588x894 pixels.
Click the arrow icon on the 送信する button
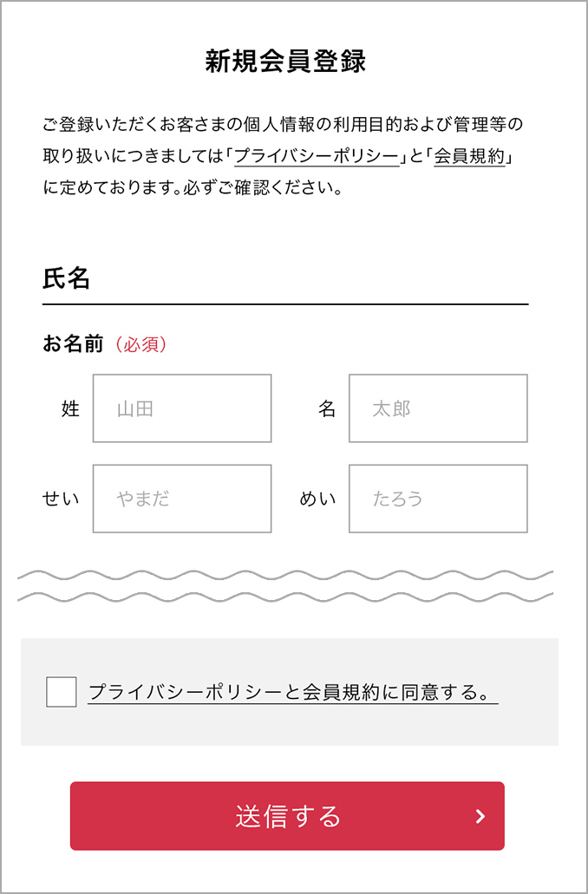(480, 816)
